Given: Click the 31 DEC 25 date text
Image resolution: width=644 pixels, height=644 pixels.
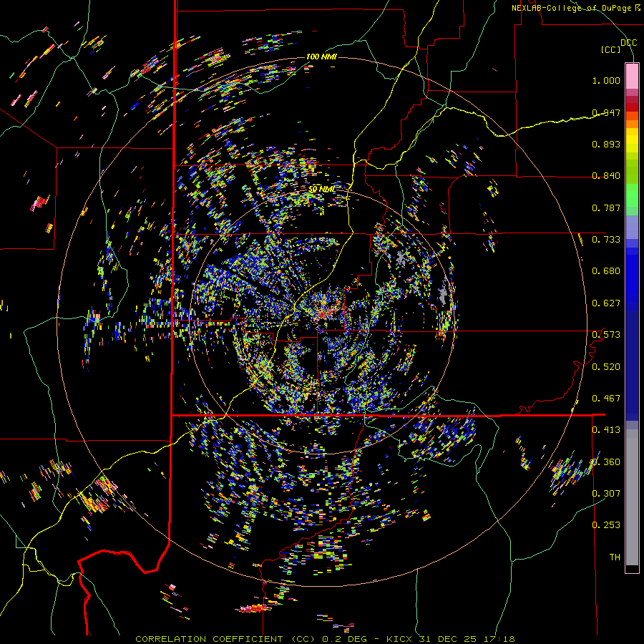Looking at the screenshot, I should click(448, 639).
